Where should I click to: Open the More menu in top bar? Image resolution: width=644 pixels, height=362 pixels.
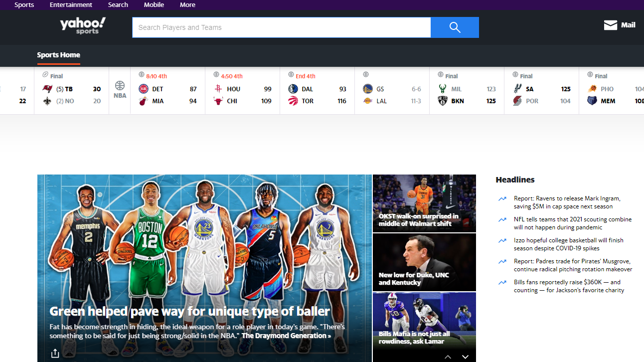[187, 5]
